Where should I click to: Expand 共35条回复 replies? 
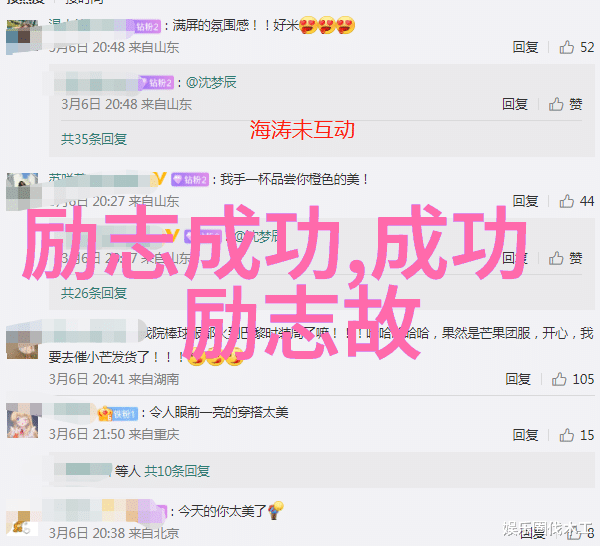tap(94, 139)
